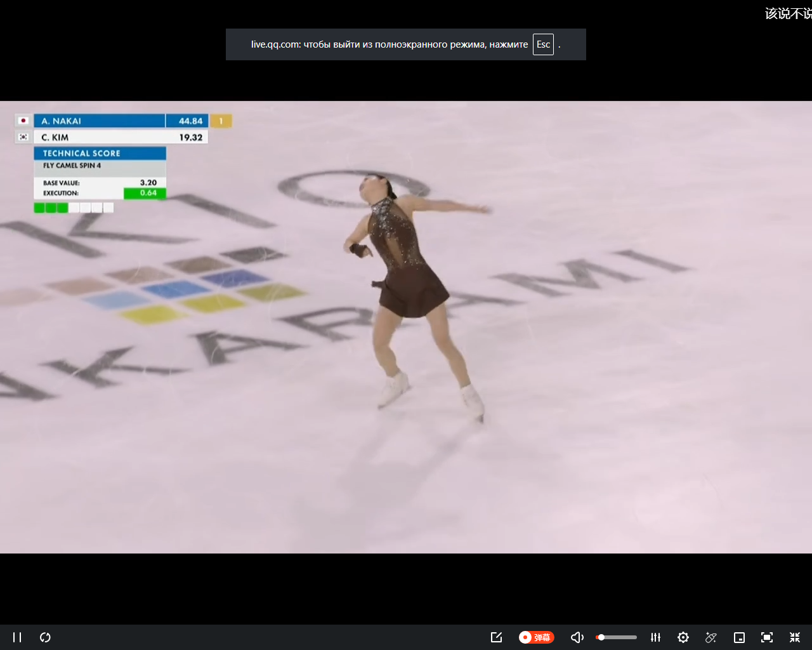Click the green execution value 0.64
The height and width of the screenshot is (650, 812).
145,193
